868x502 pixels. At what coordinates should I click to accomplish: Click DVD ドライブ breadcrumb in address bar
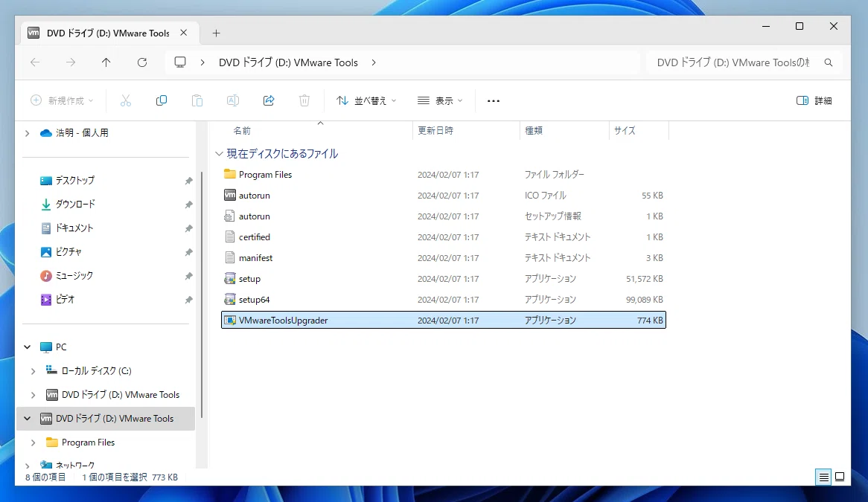[x=288, y=62]
